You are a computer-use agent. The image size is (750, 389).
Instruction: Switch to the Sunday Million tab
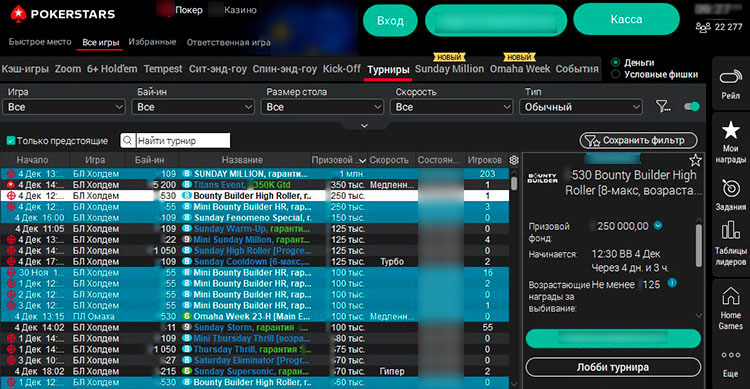click(449, 69)
